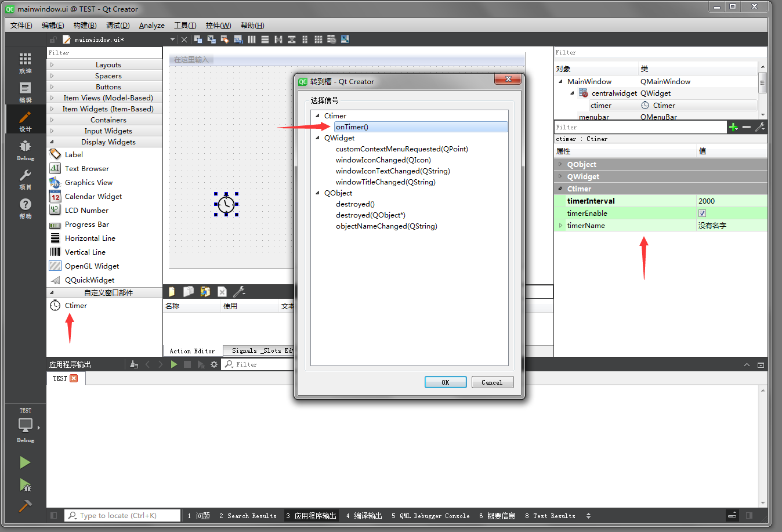Apply horizontal splitter layout
This screenshot has height=532, width=782.
[278, 39]
